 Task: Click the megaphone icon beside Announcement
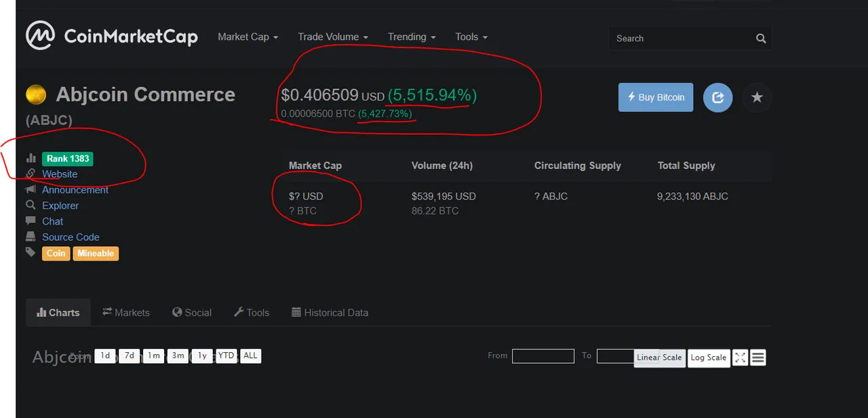[x=31, y=189]
